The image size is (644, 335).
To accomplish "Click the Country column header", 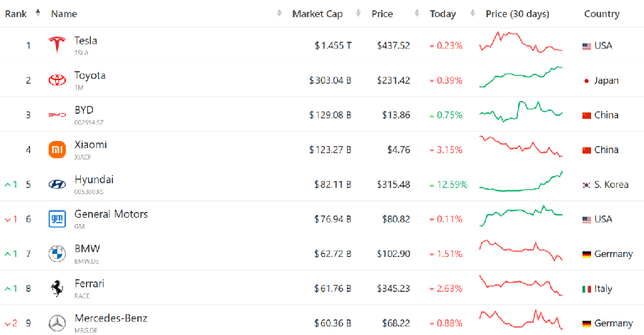I will pos(602,14).
